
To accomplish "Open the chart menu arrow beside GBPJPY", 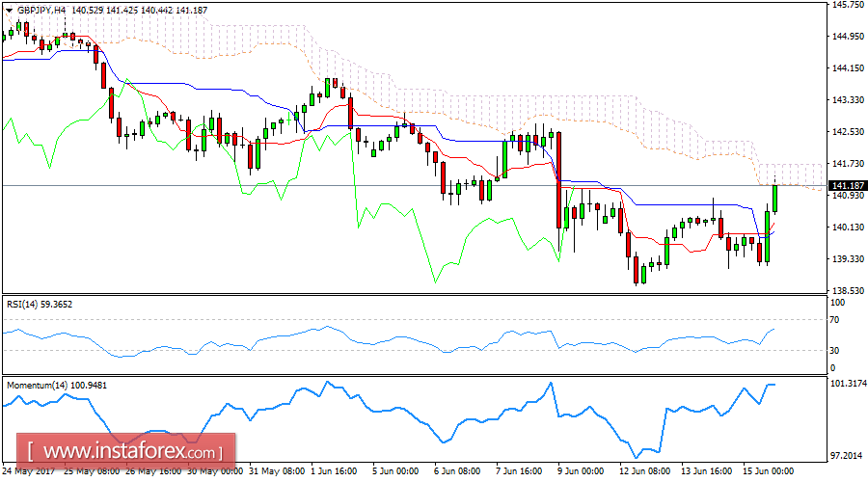I will click(10, 11).
